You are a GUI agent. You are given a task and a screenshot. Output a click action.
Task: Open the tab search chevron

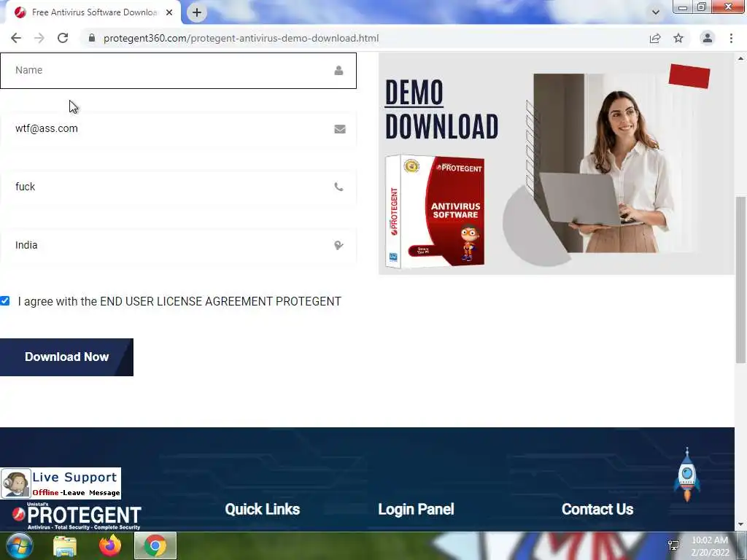pyautogui.click(x=656, y=12)
